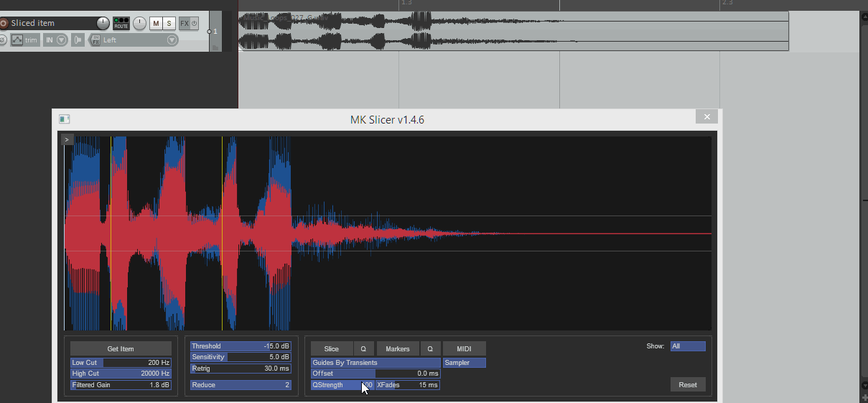Click the Get Item button
This screenshot has width=868, height=403.
pyautogui.click(x=121, y=349)
